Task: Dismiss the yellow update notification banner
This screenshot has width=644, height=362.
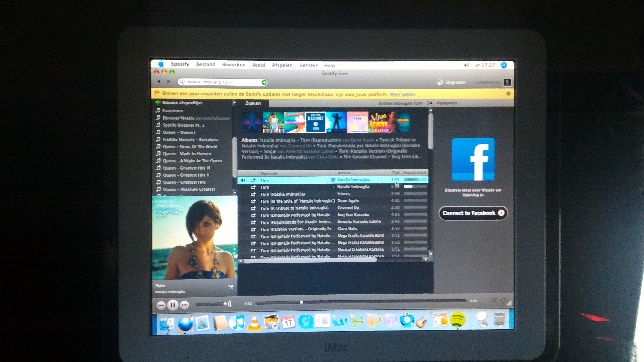Action: [508, 94]
